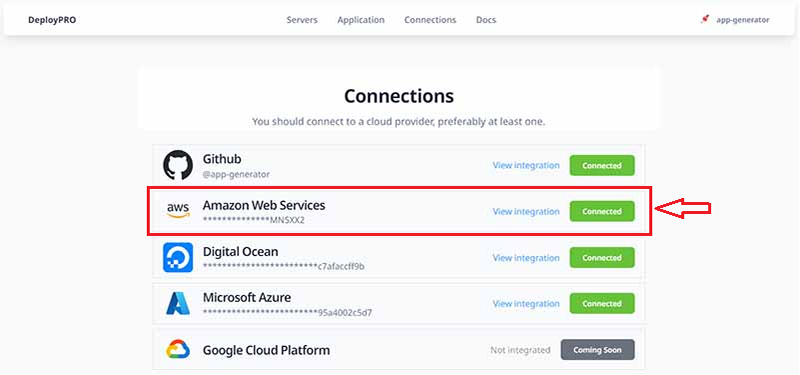800x375 pixels.
Task: Click the Microsoft Azure Connected button
Action: tap(602, 304)
